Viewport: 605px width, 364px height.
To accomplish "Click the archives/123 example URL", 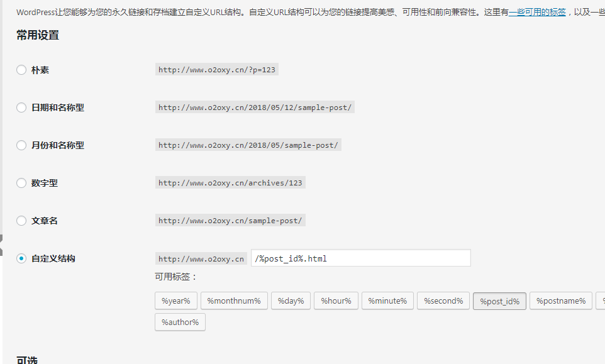I will click(230, 183).
